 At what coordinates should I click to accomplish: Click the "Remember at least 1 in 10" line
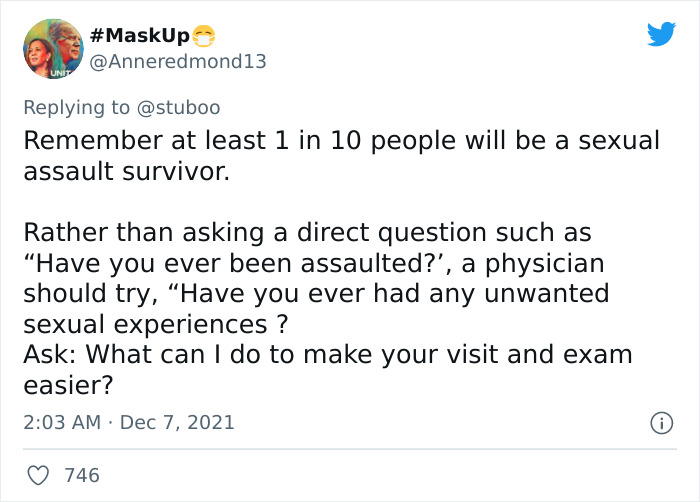(x=341, y=140)
